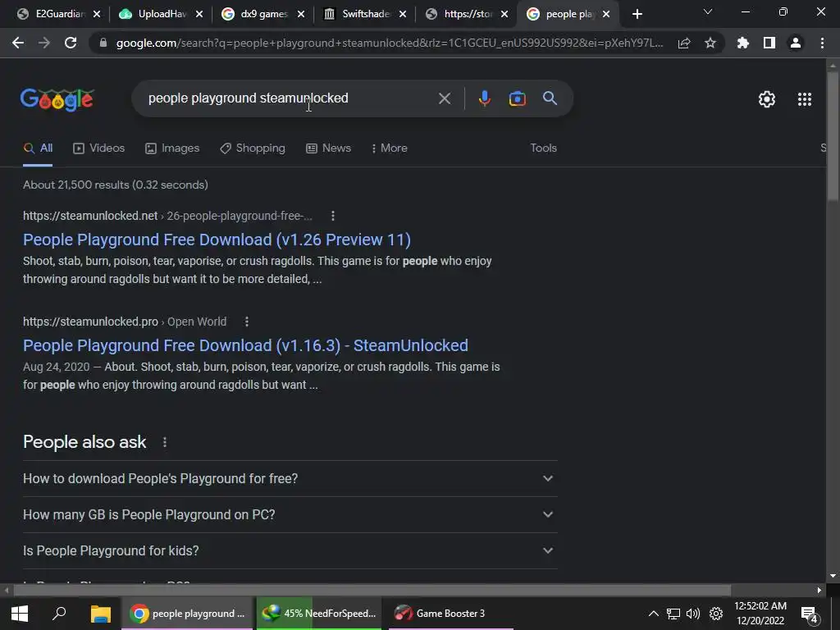Screen dimensions: 840x630
Task: Start voice search with the microphone
Action: (x=485, y=98)
